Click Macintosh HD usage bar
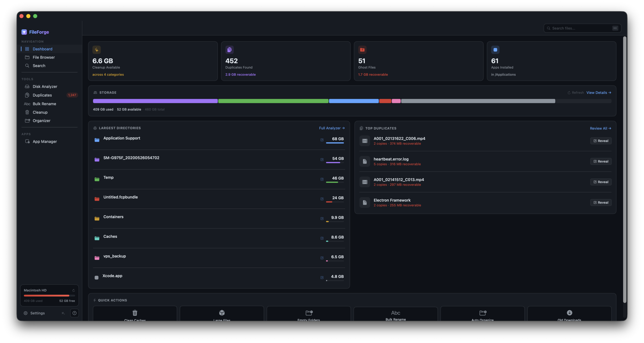644x343 pixels. [x=49, y=296]
